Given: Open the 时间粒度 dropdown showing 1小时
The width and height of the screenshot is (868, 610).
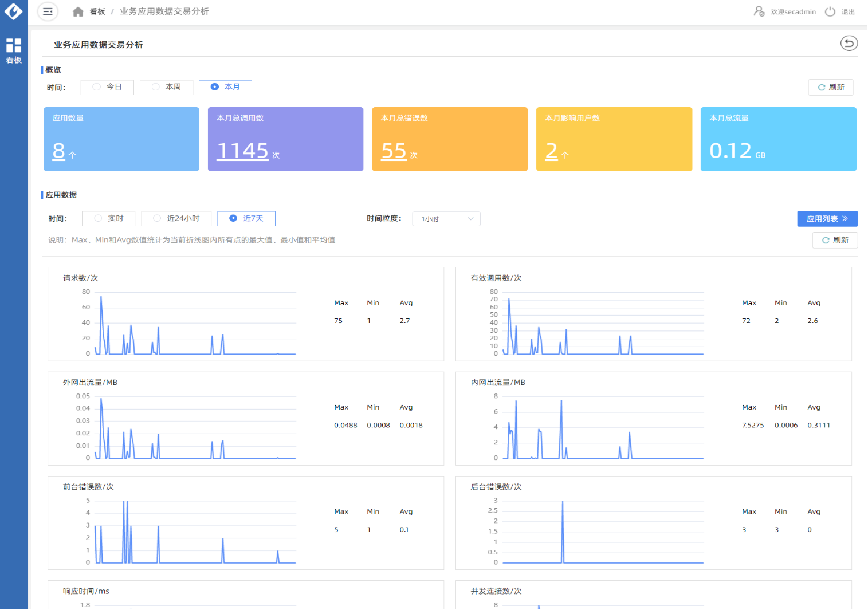Looking at the screenshot, I should click(x=446, y=219).
